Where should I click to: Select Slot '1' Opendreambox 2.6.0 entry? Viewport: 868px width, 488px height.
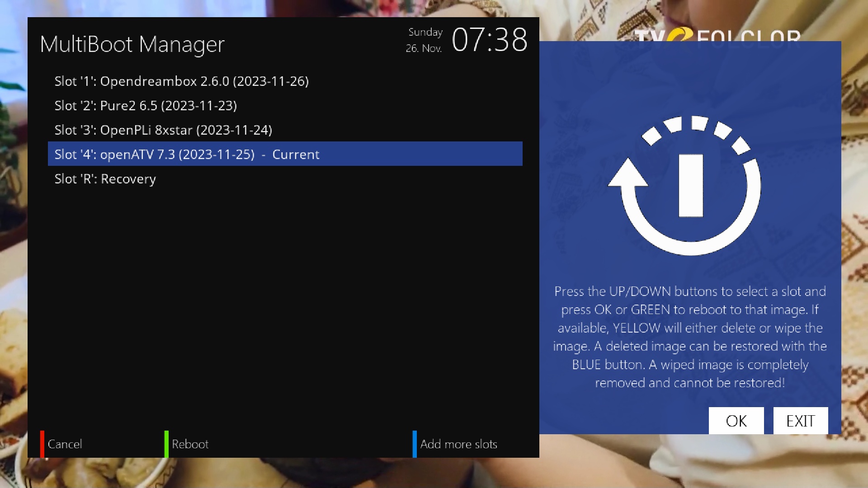point(285,81)
